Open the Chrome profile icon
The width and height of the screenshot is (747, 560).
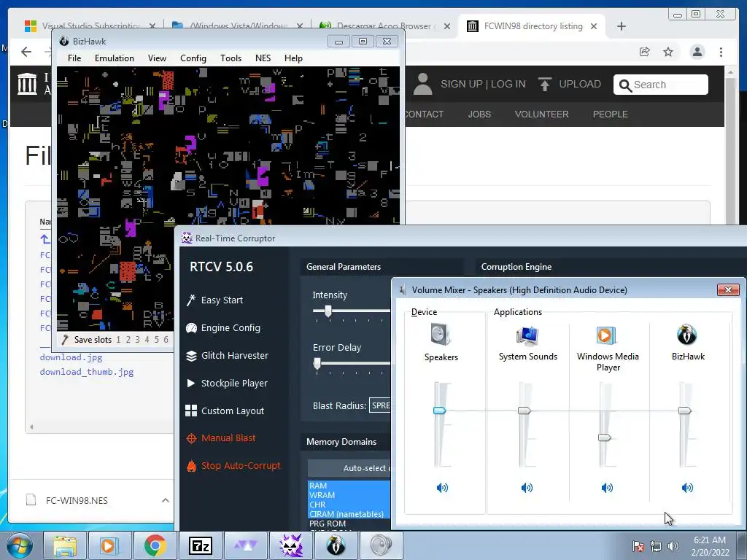(697, 52)
